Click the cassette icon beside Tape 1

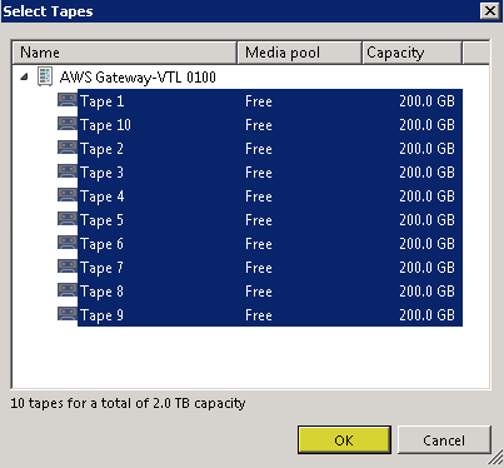[68, 100]
